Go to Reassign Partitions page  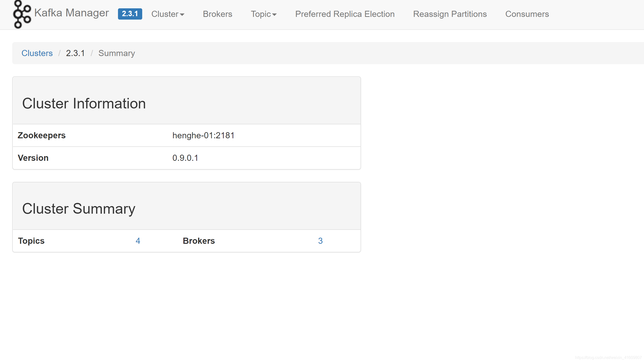(x=449, y=14)
